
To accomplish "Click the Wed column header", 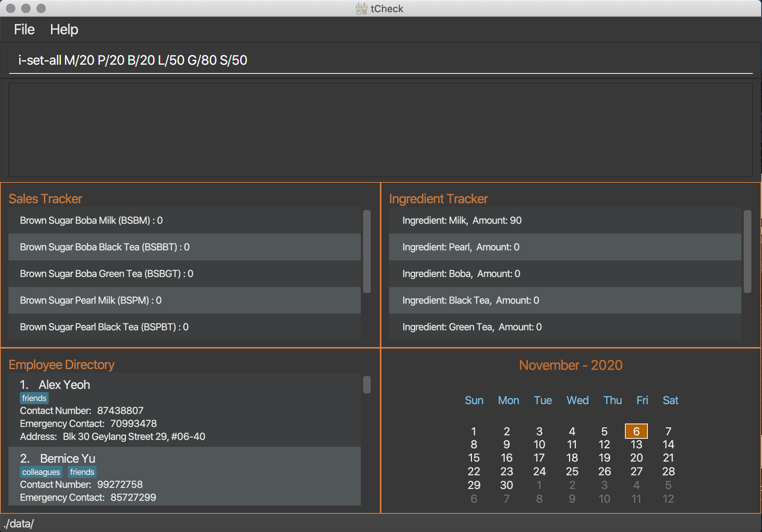I will point(577,400).
